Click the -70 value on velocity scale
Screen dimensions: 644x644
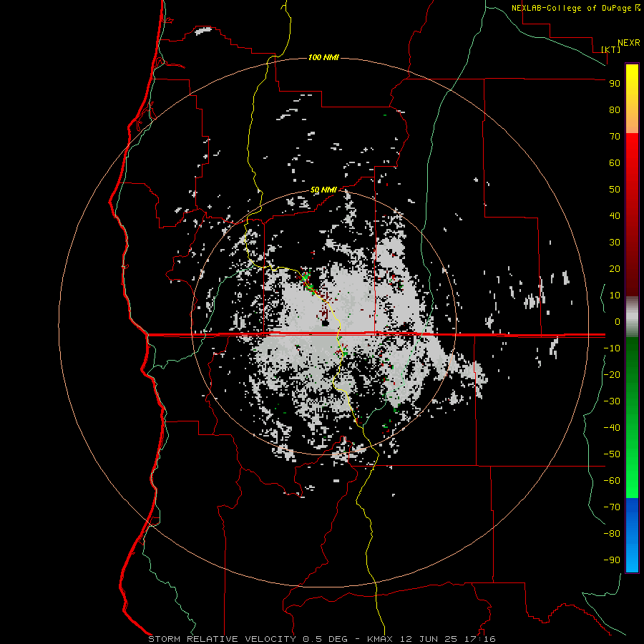coord(612,507)
